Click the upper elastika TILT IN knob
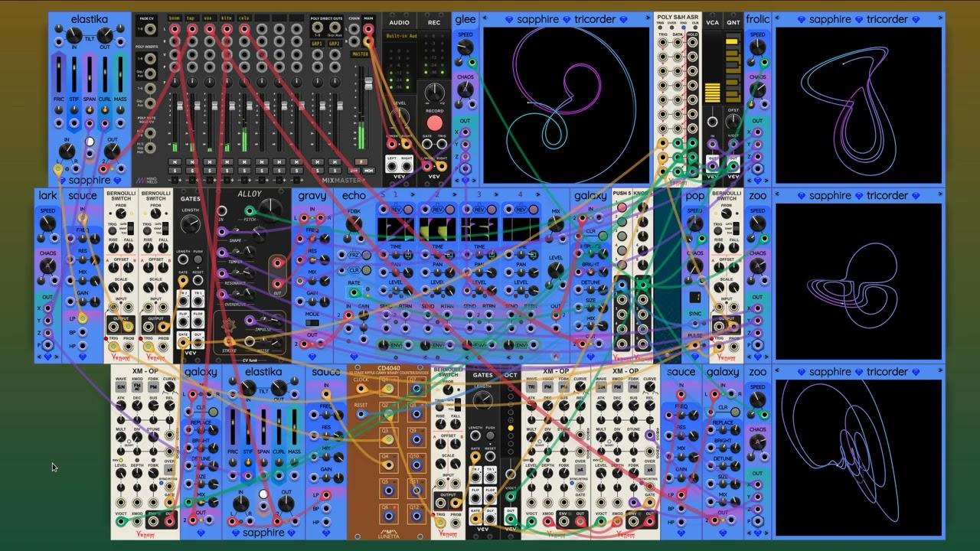 click(73, 34)
